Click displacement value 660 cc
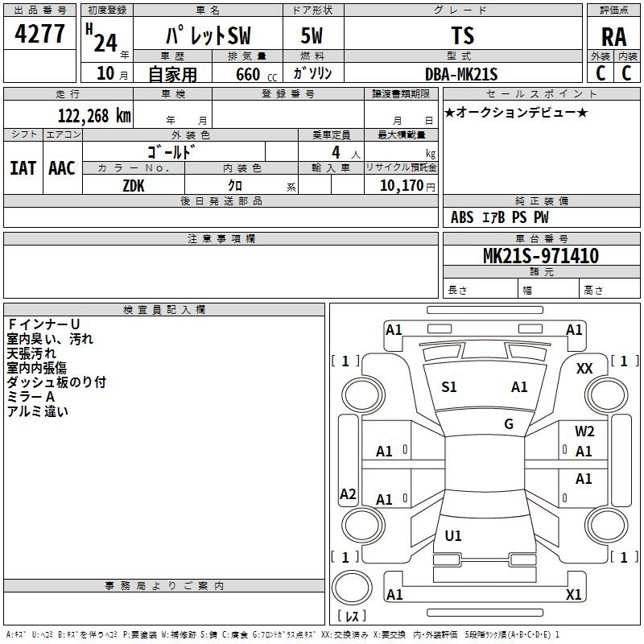644x644 pixels. (x=256, y=74)
